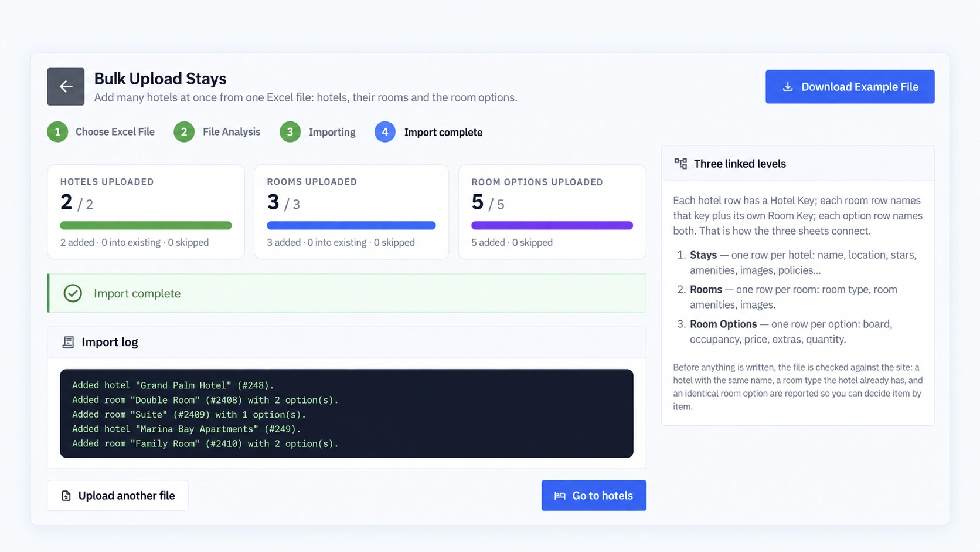The width and height of the screenshot is (980, 552).
Task: Click "5 added · 0 skipped" text
Action: point(512,242)
